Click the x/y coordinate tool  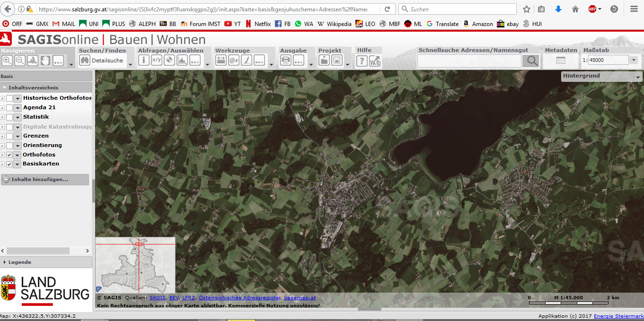click(x=156, y=60)
